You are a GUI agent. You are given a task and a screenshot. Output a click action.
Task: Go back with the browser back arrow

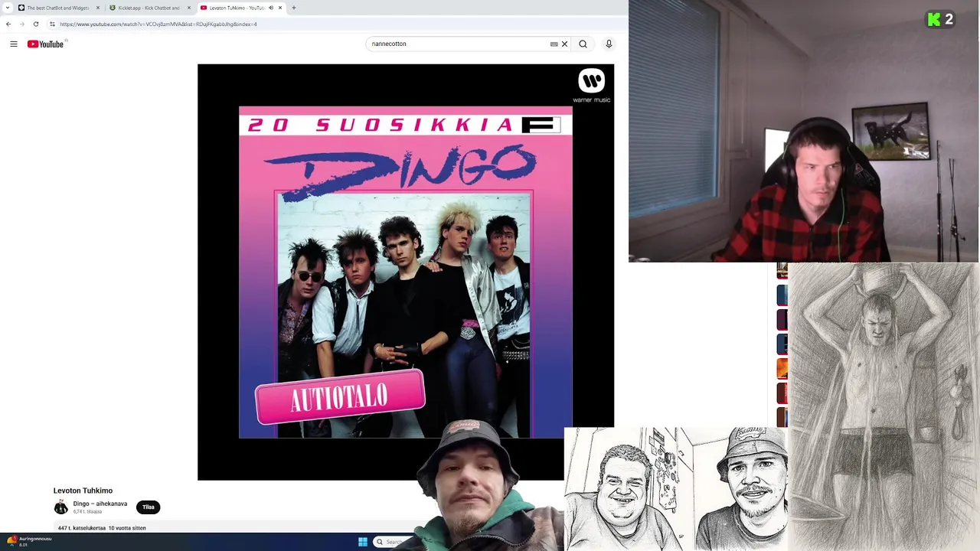pyautogui.click(x=8, y=24)
